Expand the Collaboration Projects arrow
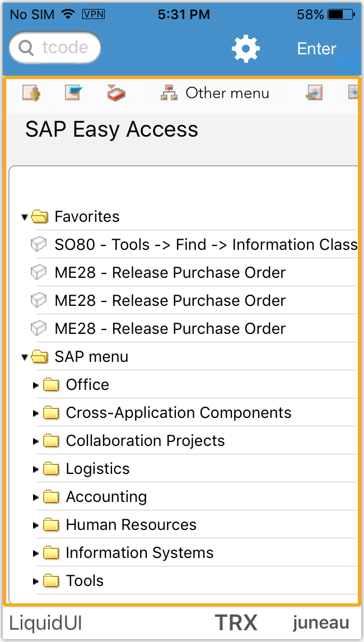The width and height of the screenshot is (364, 642). point(36,441)
